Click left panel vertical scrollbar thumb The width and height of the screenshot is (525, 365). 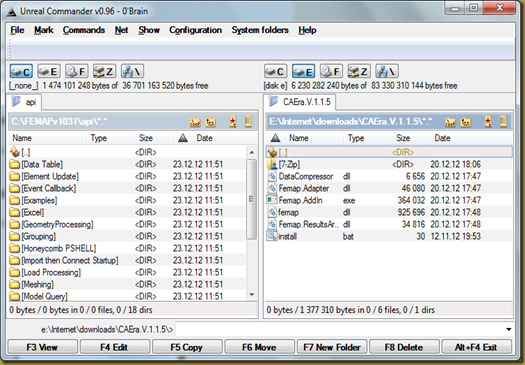[x=252, y=199]
